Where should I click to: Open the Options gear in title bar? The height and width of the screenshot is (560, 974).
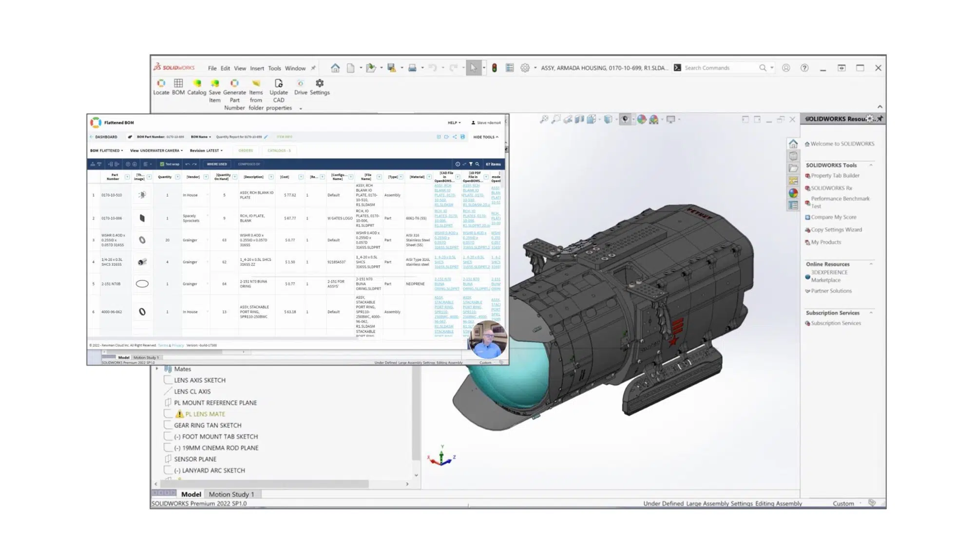tap(525, 68)
